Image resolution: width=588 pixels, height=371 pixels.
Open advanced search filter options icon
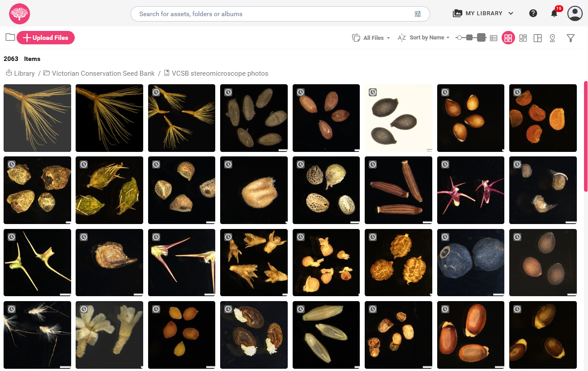pos(418,14)
